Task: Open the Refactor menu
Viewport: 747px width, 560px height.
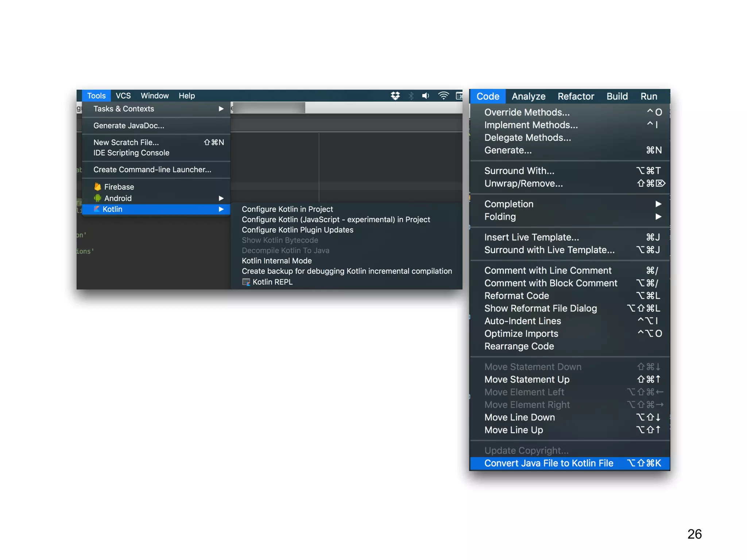Action: pyautogui.click(x=576, y=96)
